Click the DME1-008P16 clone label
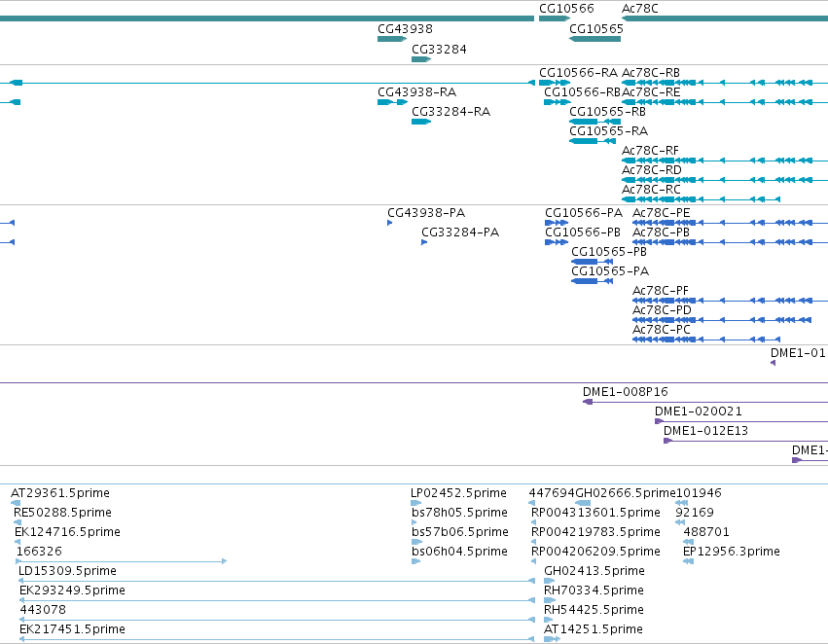This screenshot has height=644, width=828. tap(626, 392)
